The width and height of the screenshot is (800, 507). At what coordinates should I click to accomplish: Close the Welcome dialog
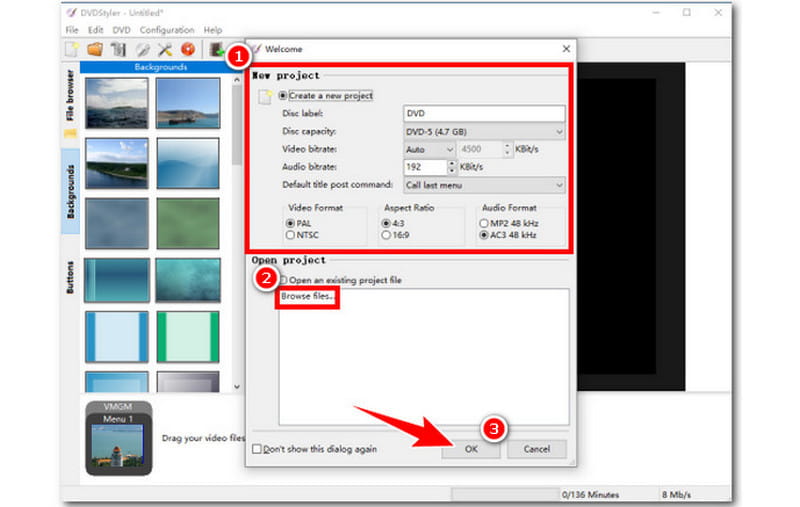coord(566,49)
